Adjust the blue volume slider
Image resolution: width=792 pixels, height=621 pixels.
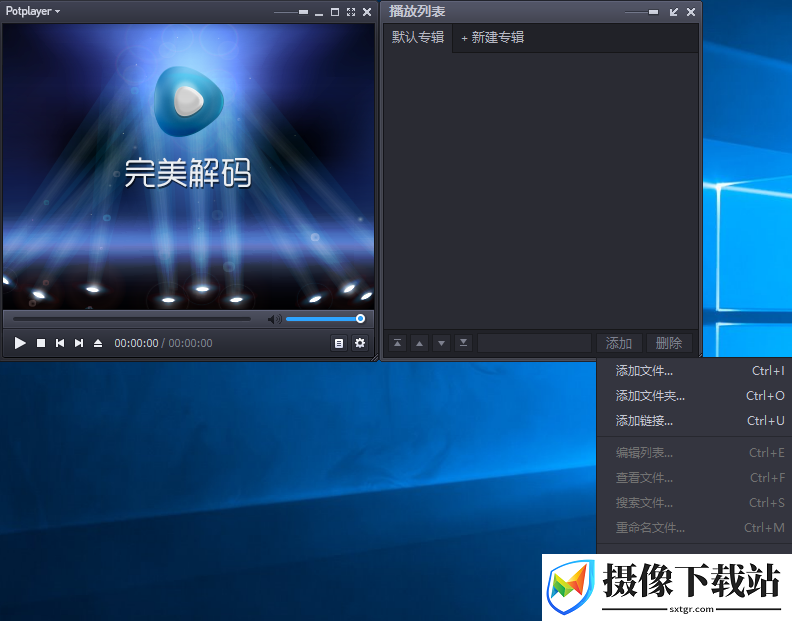click(325, 319)
